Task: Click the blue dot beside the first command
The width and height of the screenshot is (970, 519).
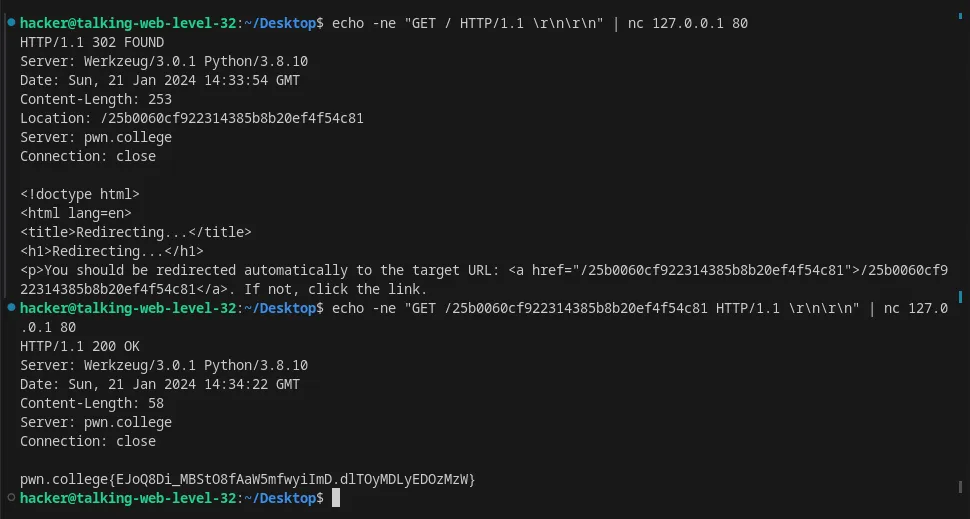Action: point(11,22)
